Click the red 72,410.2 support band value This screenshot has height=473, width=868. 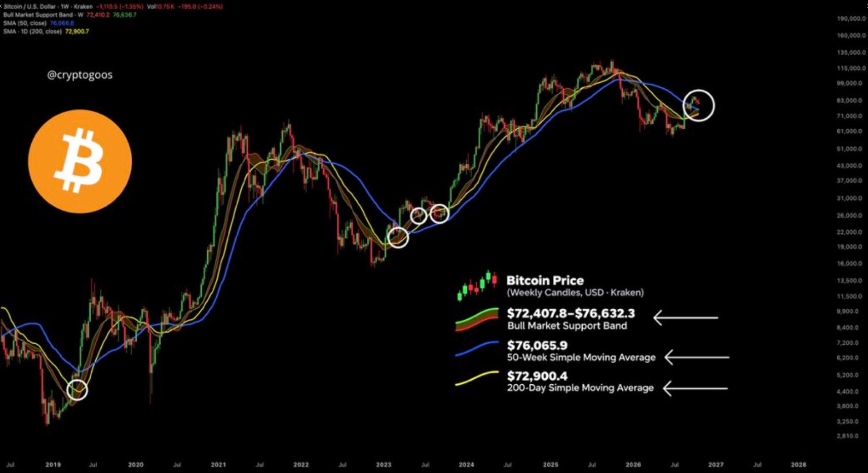[x=98, y=15]
